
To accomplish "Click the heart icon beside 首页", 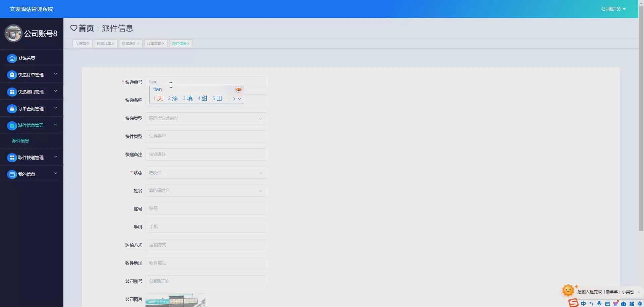I will [x=74, y=28].
